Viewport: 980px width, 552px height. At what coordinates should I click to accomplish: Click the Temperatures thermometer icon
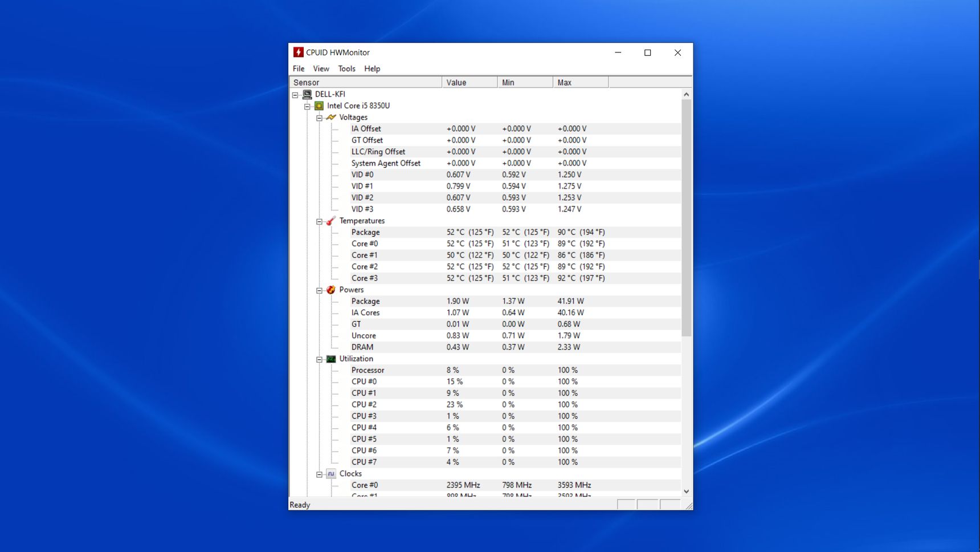331,221
